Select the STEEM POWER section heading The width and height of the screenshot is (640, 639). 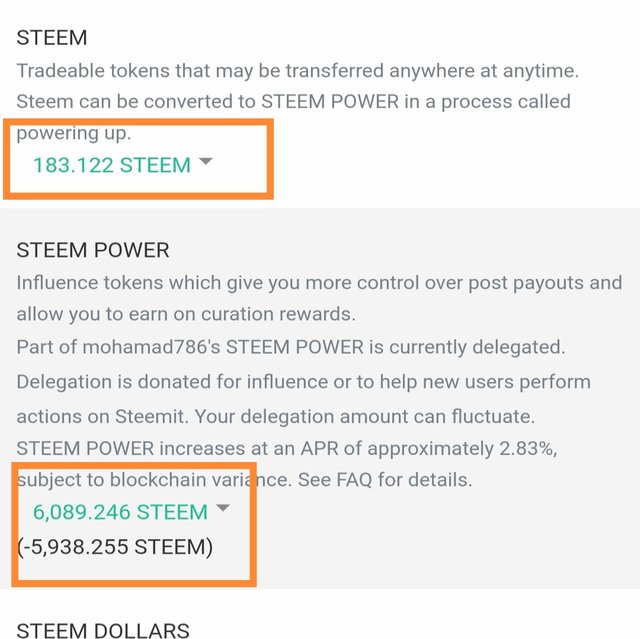tap(93, 250)
